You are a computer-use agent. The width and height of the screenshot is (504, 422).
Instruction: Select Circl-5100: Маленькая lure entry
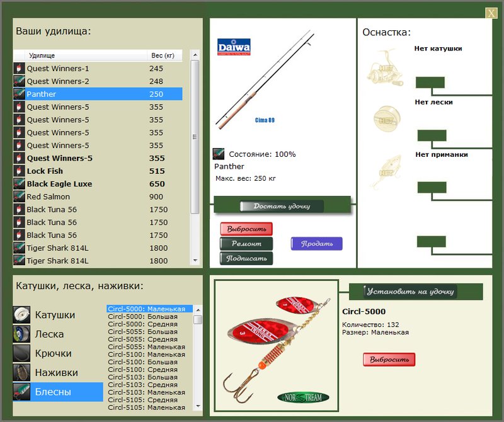click(x=149, y=355)
